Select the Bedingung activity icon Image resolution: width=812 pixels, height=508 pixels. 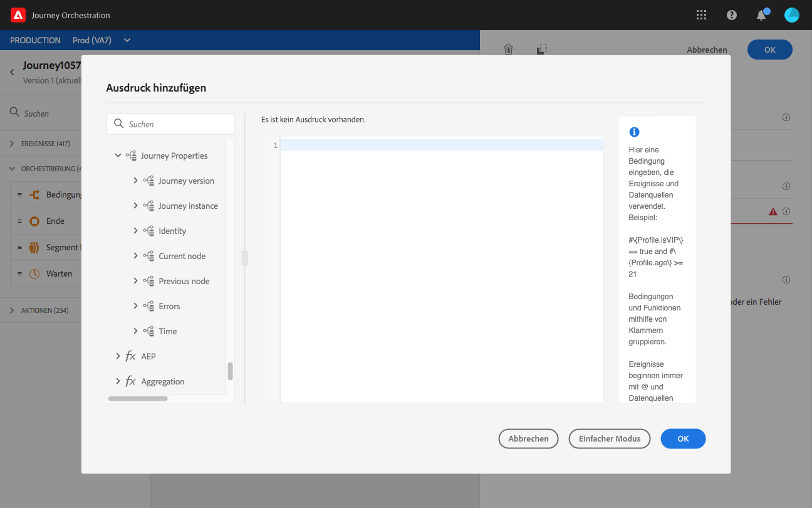(34, 194)
